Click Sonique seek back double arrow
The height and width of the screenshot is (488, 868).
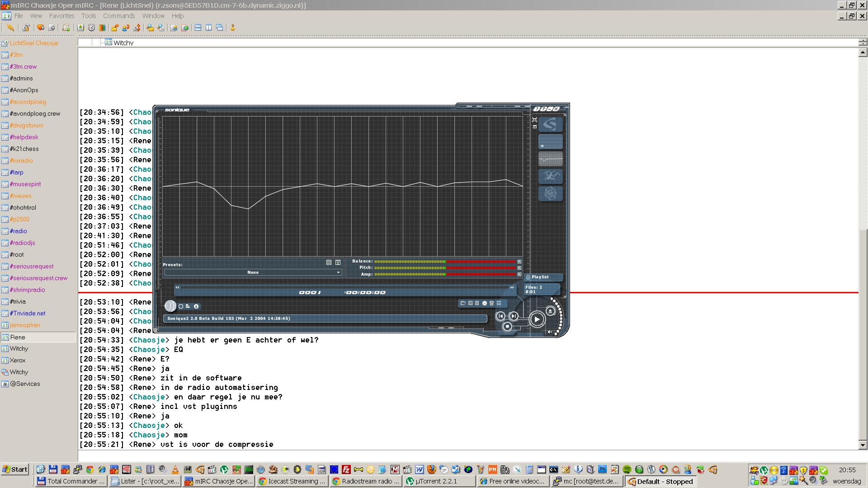[178, 287]
